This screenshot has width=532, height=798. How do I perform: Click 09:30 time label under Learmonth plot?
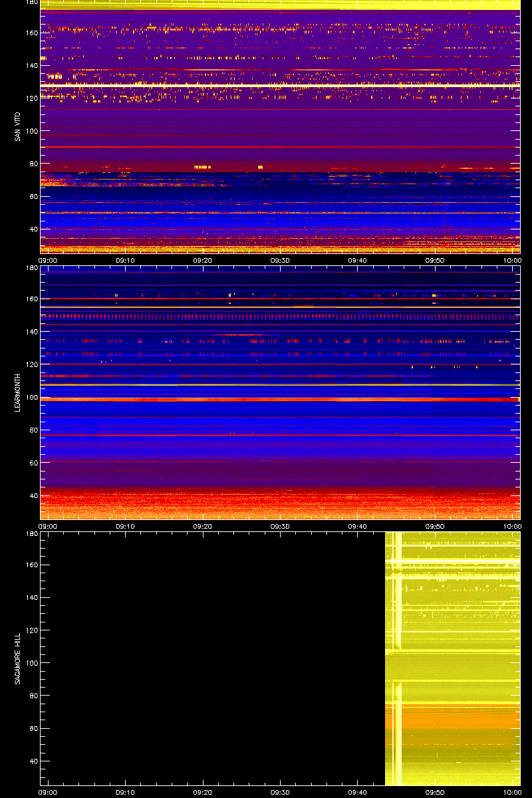click(x=280, y=527)
